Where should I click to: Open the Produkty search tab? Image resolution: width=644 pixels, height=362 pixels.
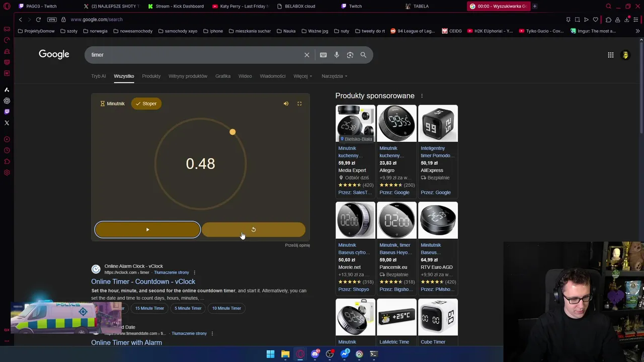pyautogui.click(x=151, y=76)
